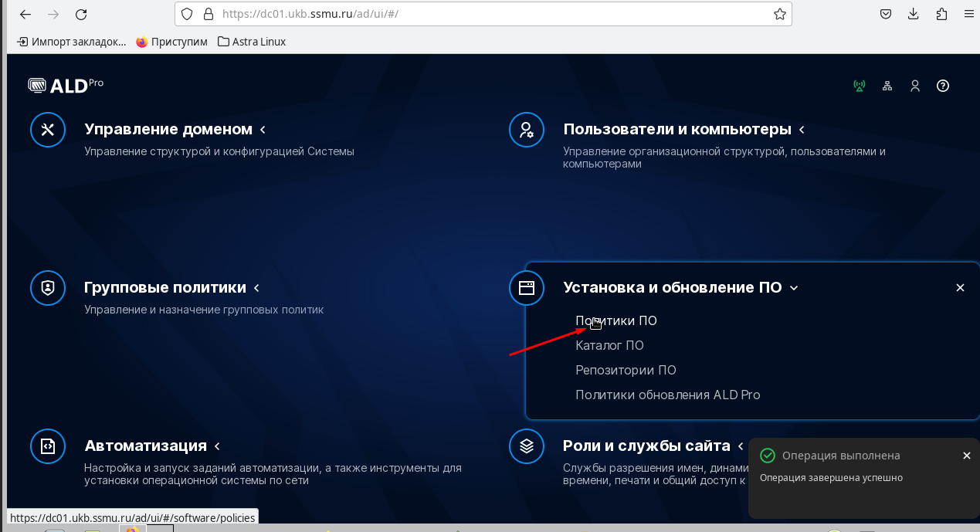Click the Групповые политики shield icon
The height and width of the screenshot is (532, 980).
47,287
